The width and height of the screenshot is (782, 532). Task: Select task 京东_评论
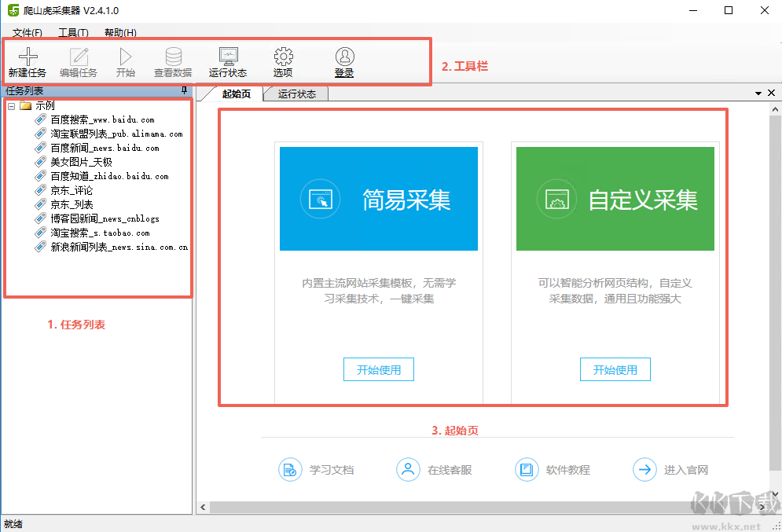72,190
